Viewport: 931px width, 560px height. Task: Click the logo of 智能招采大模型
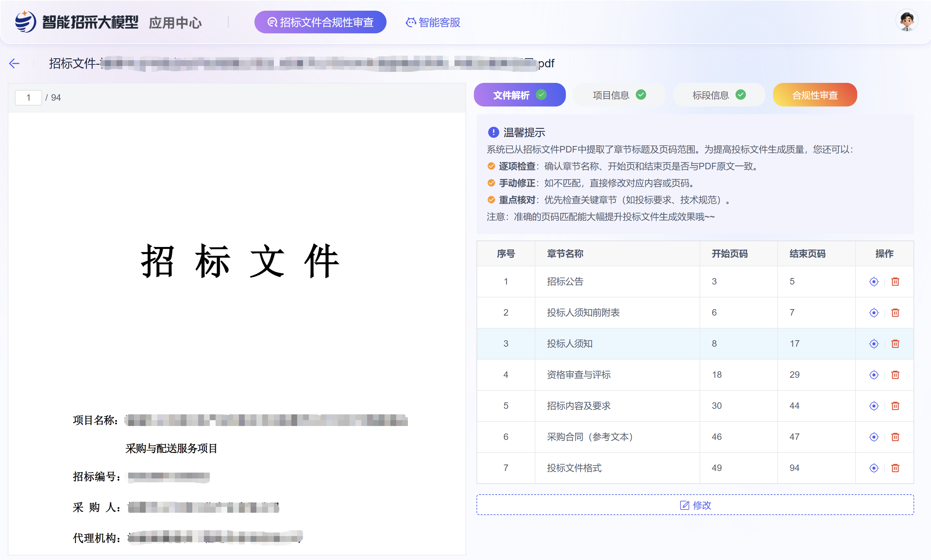(26, 22)
